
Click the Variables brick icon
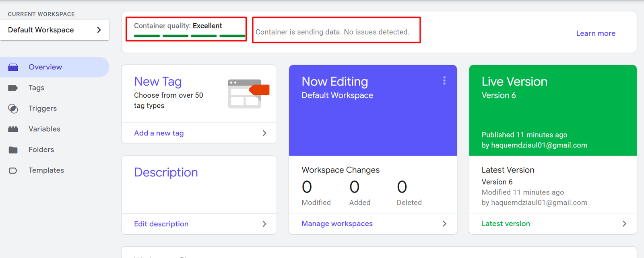pyautogui.click(x=13, y=129)
